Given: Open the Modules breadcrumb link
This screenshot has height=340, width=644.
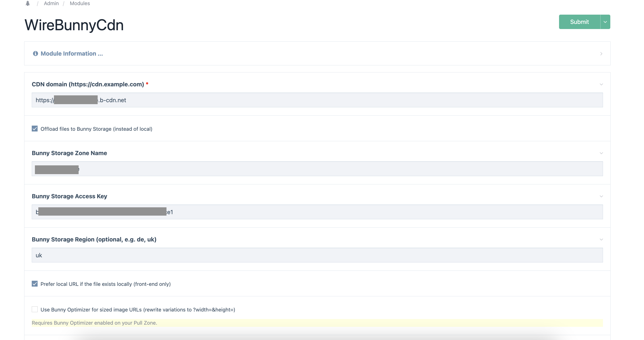Looking at the screenshot, I should click(80, 3).
